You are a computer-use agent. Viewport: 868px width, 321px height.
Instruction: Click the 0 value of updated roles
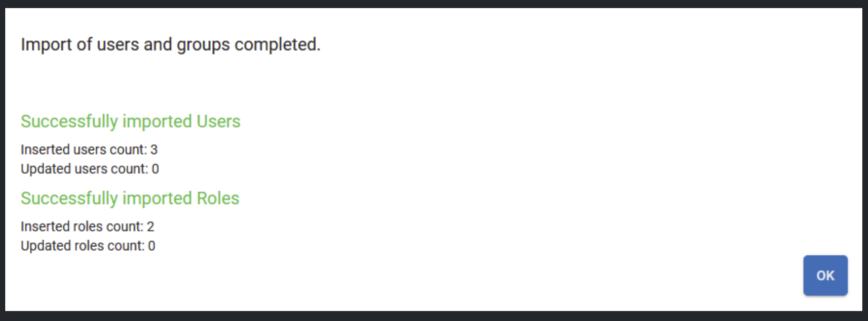(x=151, y=246)
